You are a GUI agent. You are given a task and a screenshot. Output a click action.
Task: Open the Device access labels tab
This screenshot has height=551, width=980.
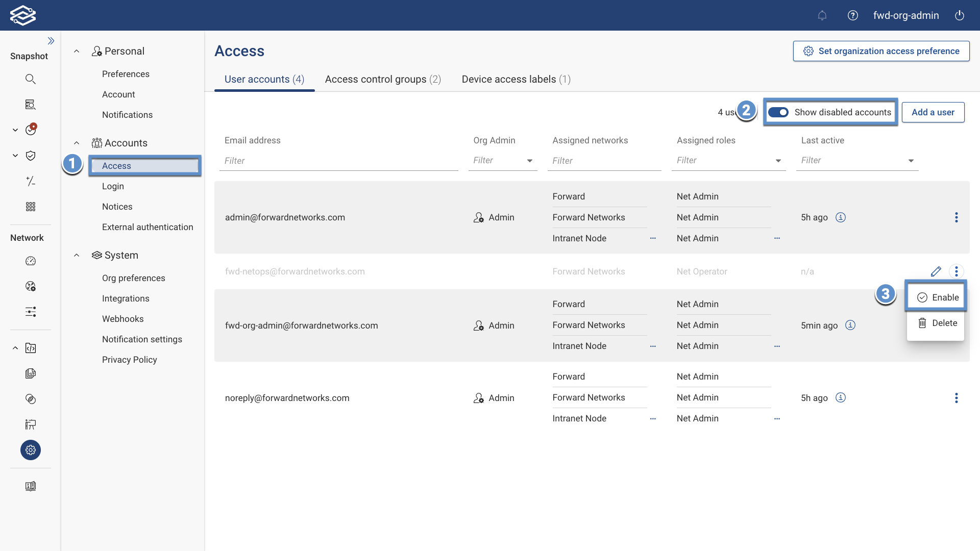[x=516, y=79]
